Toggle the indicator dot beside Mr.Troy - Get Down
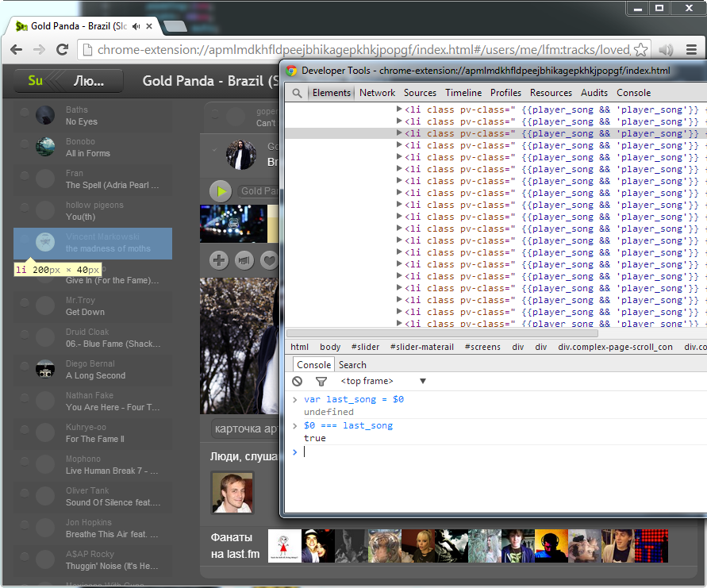 pyautogui.click(x=25, y=302)
